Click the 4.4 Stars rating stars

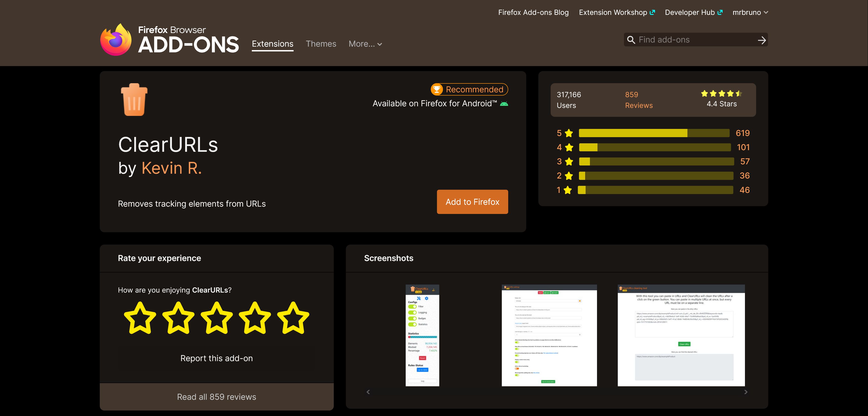click(x=721, y=93)
